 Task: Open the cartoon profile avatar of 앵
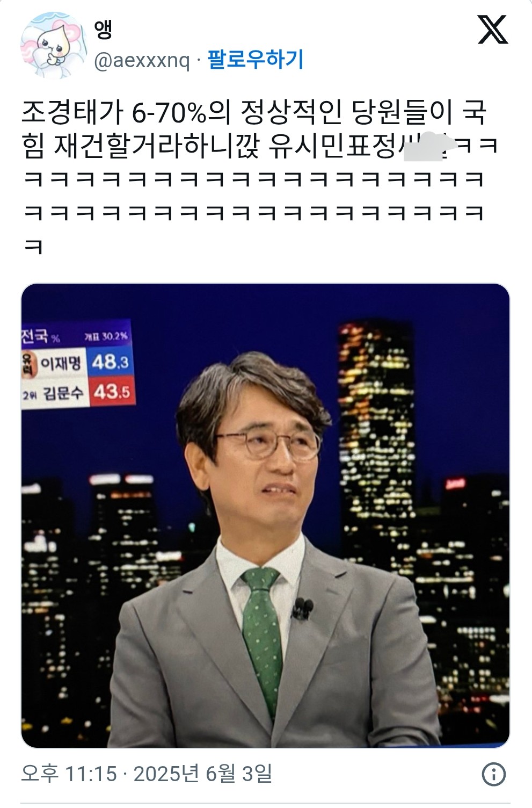point(53,46)
